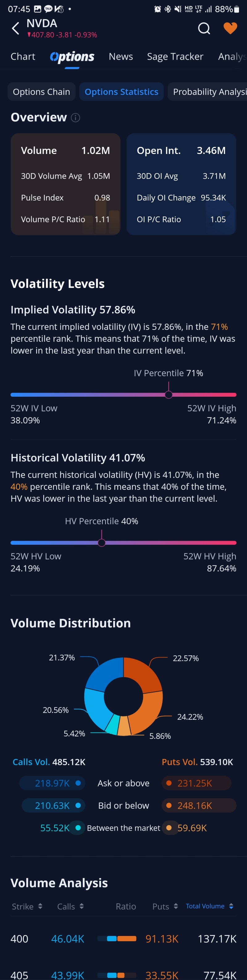
Task: Tap the Open Int. overview card
Action: click(181, 184)
